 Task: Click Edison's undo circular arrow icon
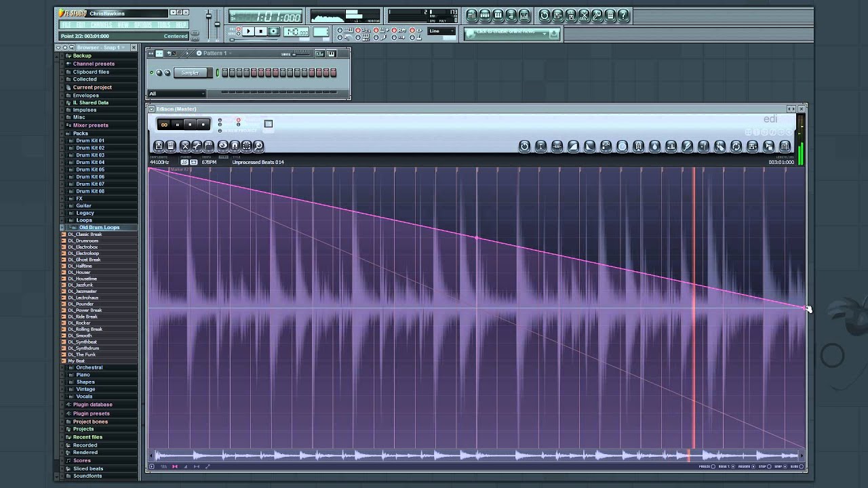click(x=525, y=146)
